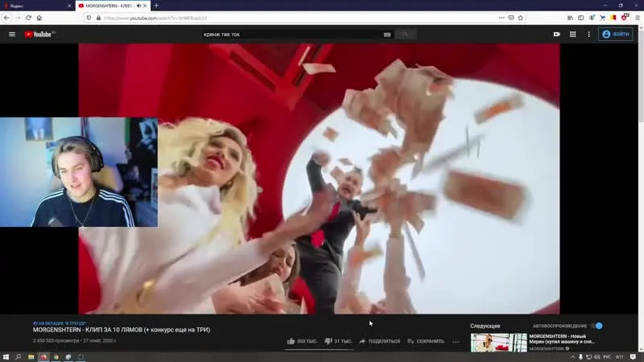Viewport: 644px width, 362px height.
Task: Open the YouTube apps grid
Action: click(x=572, y=35)
